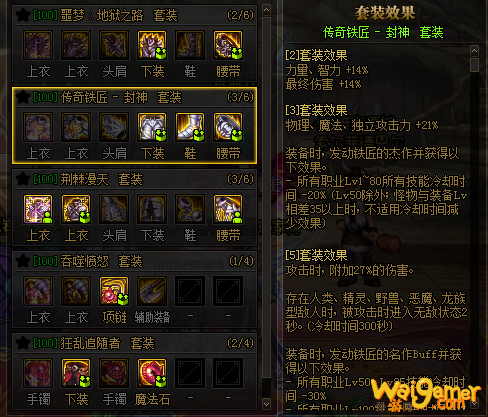Click the 腰带 belt icon in 噩梦:地狱之路 set
Screen dimensions: 488x417
click(x=228, y=45)
